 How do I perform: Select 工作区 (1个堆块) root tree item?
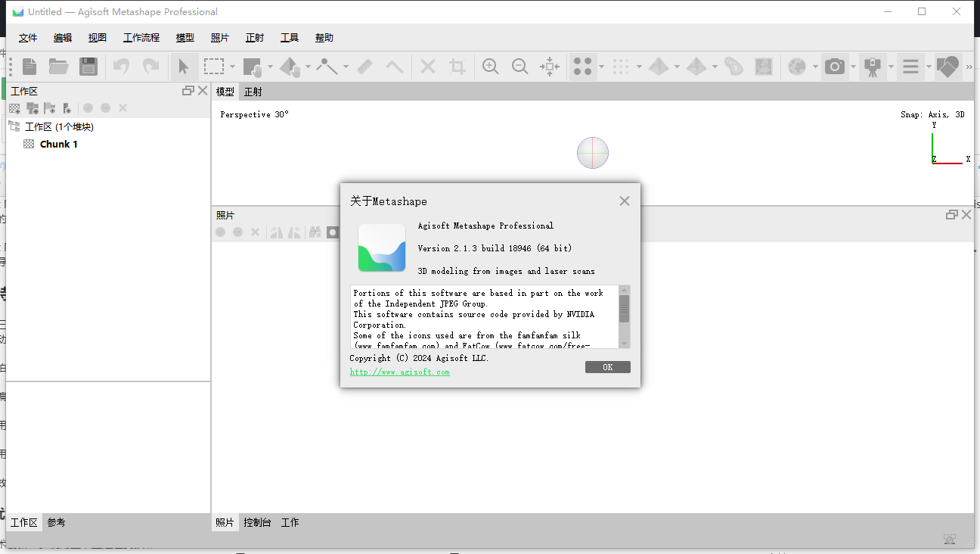coord(59,126)
